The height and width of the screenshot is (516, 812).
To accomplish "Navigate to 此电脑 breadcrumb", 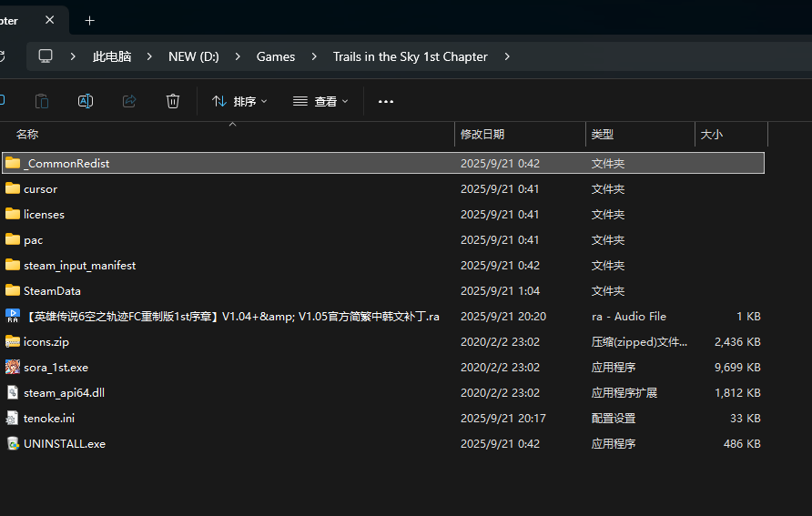I will click(112, 56).
